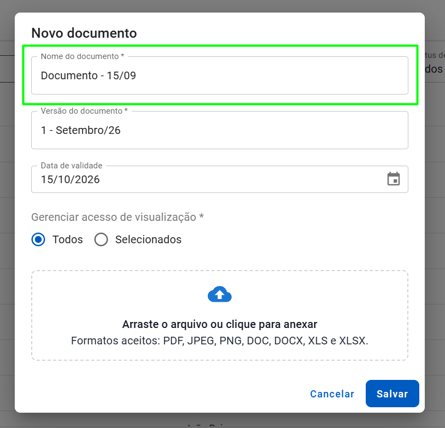
Task: Click the dashed file attachment drop area
Action: pyautogui.click(x=220, y=315)
